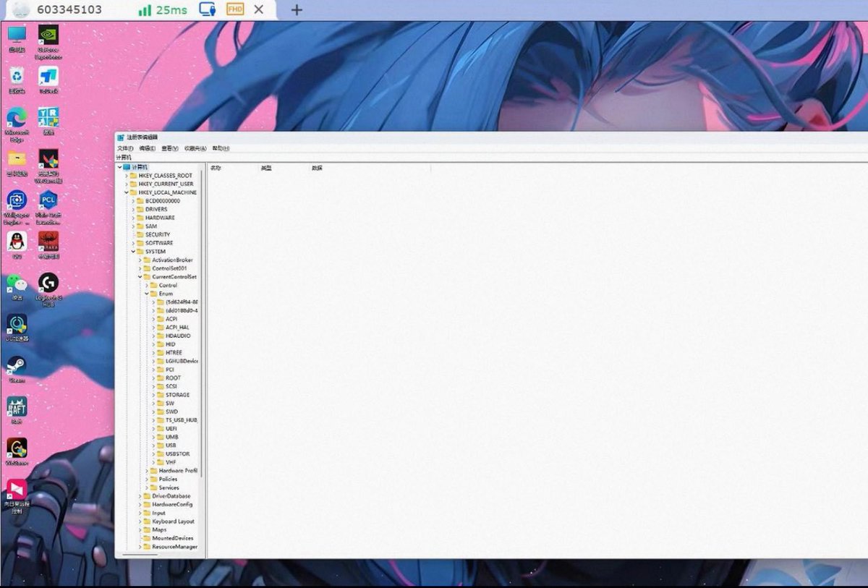Collapse the HKEY_LOCAL_MACHINE tree node
Image resolution: width=868 pixels, height=588 pixels.
point(127,192)
